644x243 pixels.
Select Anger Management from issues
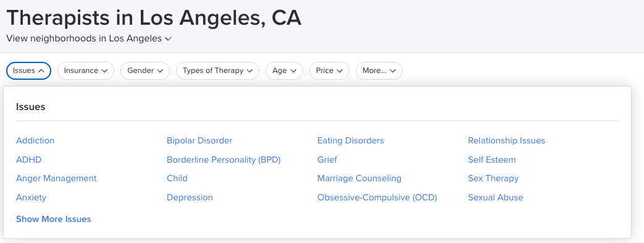[56, 179]
